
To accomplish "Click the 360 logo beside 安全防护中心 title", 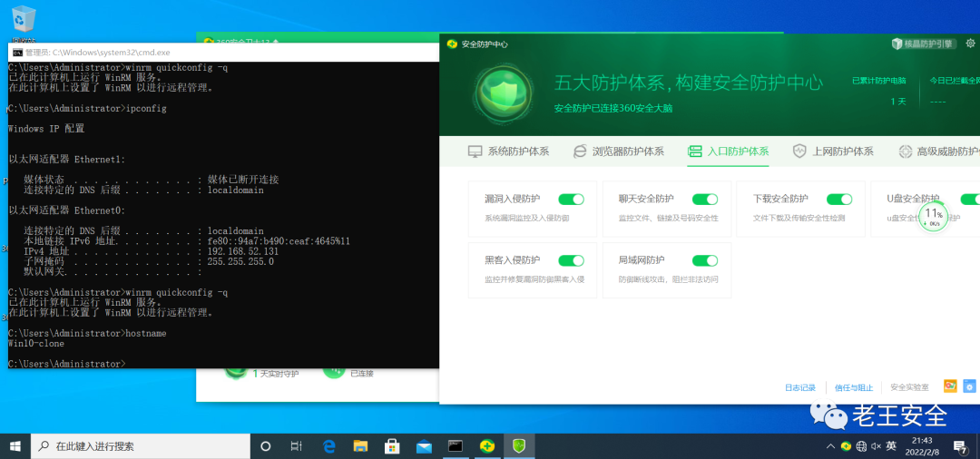I will pyautogui.click(x=453, y=44).
